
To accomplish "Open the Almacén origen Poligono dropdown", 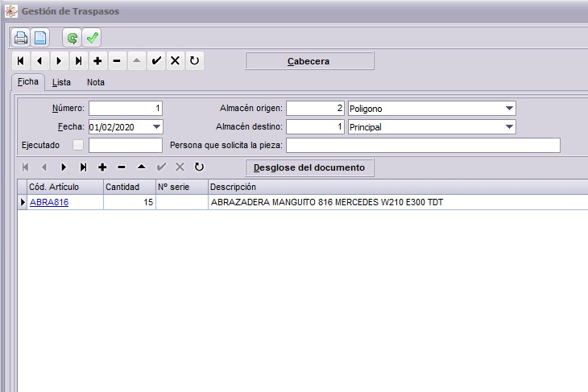I will point(509,109).
